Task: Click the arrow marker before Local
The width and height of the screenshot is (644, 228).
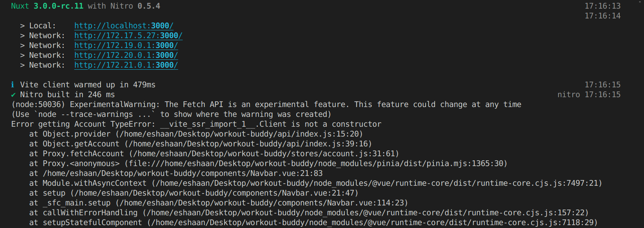Action: point(22,26)
